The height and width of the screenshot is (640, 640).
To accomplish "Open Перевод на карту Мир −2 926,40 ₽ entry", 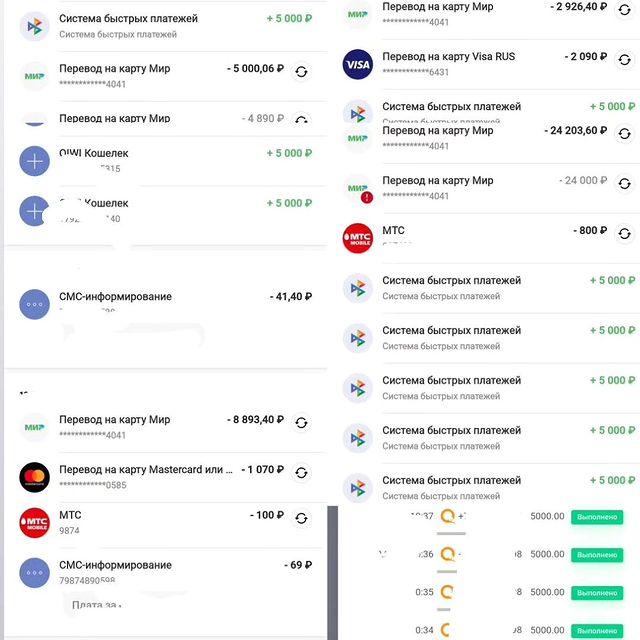I will click(x=490, y=14).
